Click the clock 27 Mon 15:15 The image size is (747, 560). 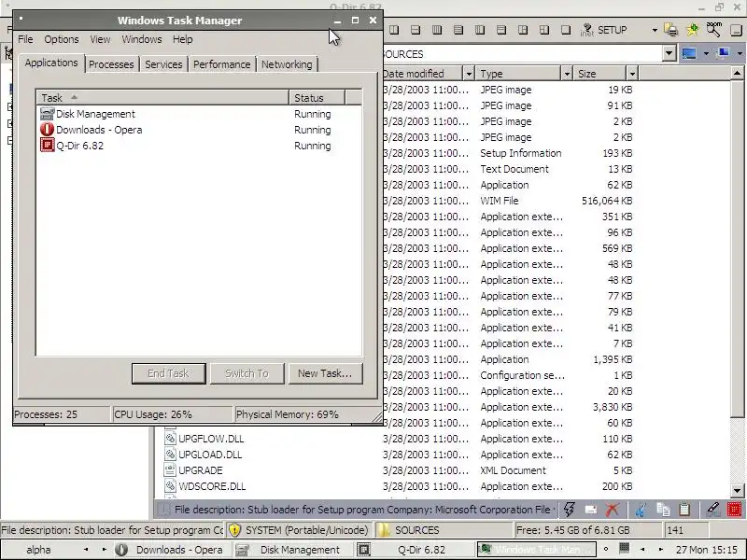(x=707, y=550)
